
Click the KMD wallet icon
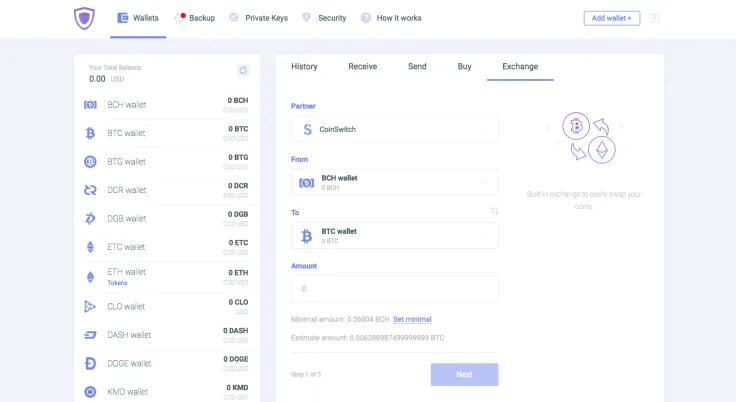pyautogui.click(x=90, y=392)
